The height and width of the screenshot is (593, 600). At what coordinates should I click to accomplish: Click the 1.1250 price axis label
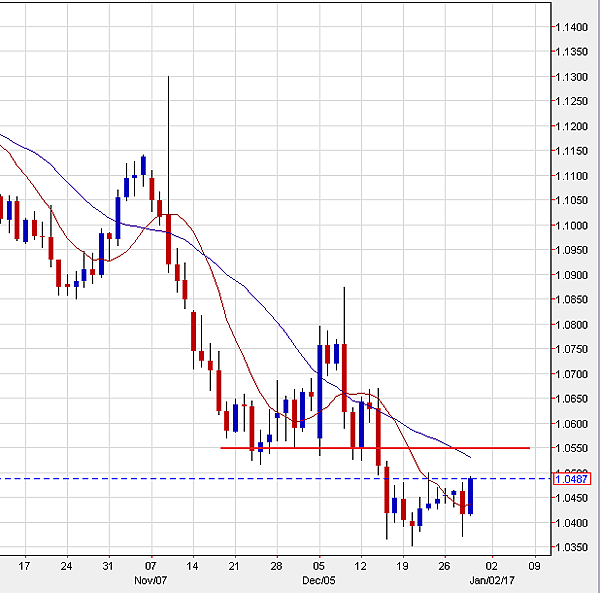(571, 101)
